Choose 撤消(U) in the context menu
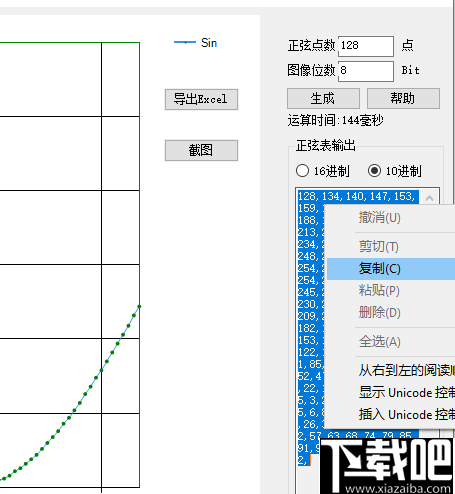 (391, 218)
